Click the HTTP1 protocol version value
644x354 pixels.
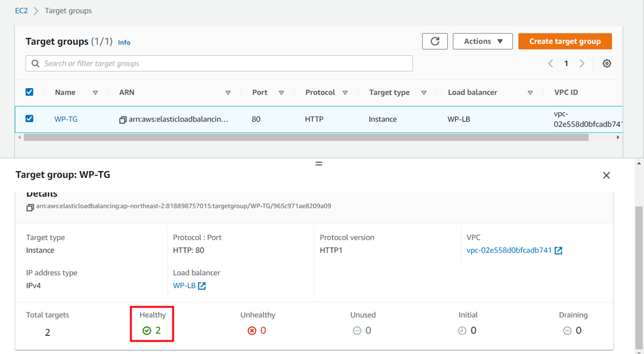tap(331, 250)
